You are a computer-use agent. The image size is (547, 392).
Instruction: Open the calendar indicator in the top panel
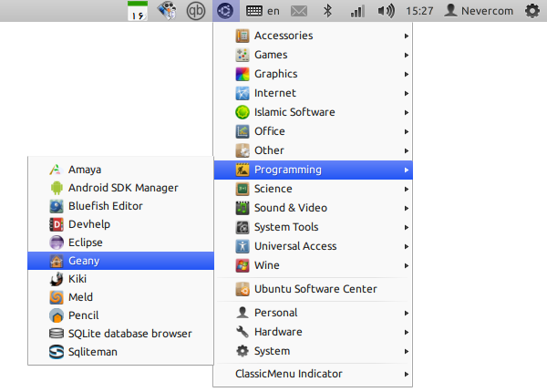(138, 11)
